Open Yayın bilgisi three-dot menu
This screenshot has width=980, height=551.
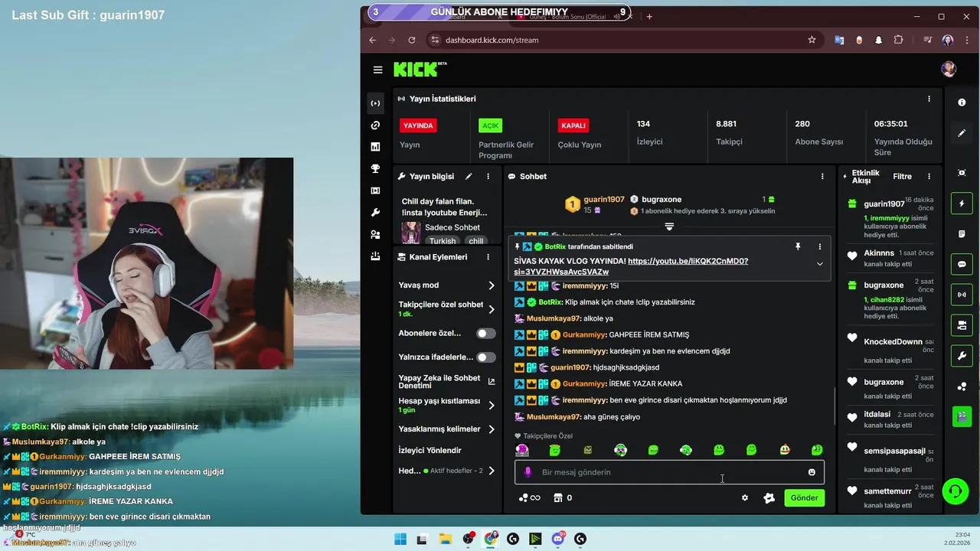coord(488,177)
